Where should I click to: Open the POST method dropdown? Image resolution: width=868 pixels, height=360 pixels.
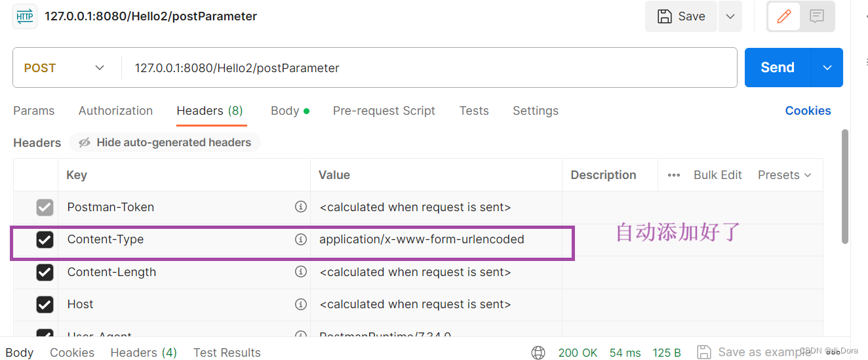[x=65, y=68]
